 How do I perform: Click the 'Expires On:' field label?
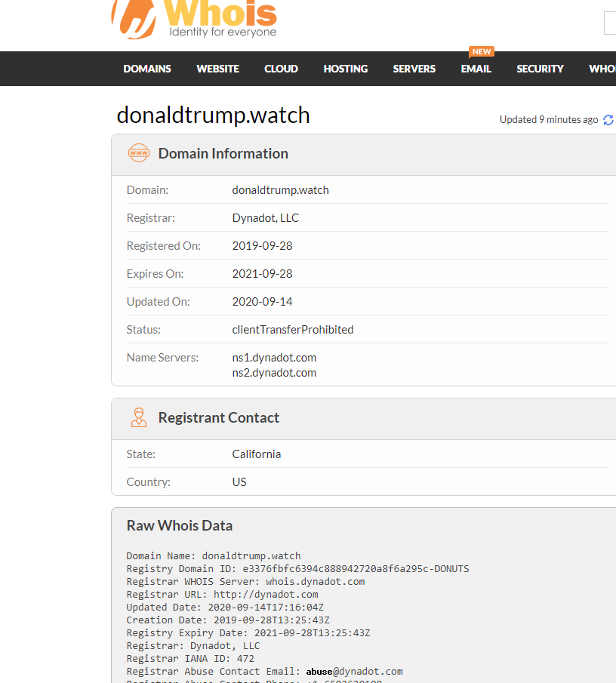coord(155,273)
